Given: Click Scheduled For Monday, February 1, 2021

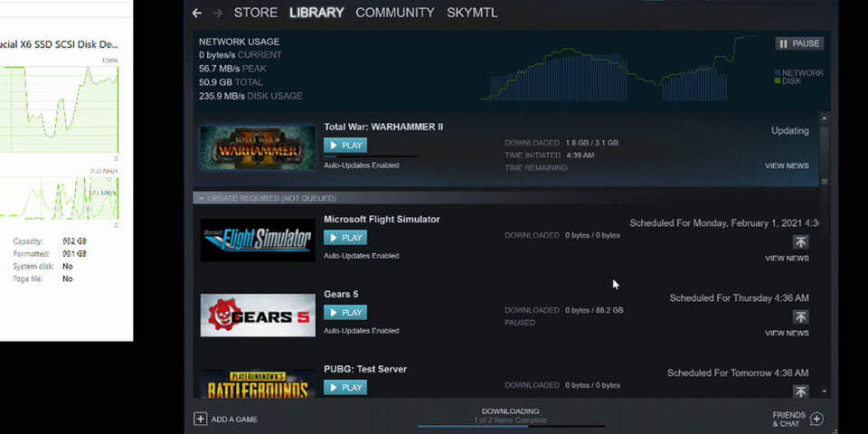Looking at the screenshot, I should tap(724, 223).
